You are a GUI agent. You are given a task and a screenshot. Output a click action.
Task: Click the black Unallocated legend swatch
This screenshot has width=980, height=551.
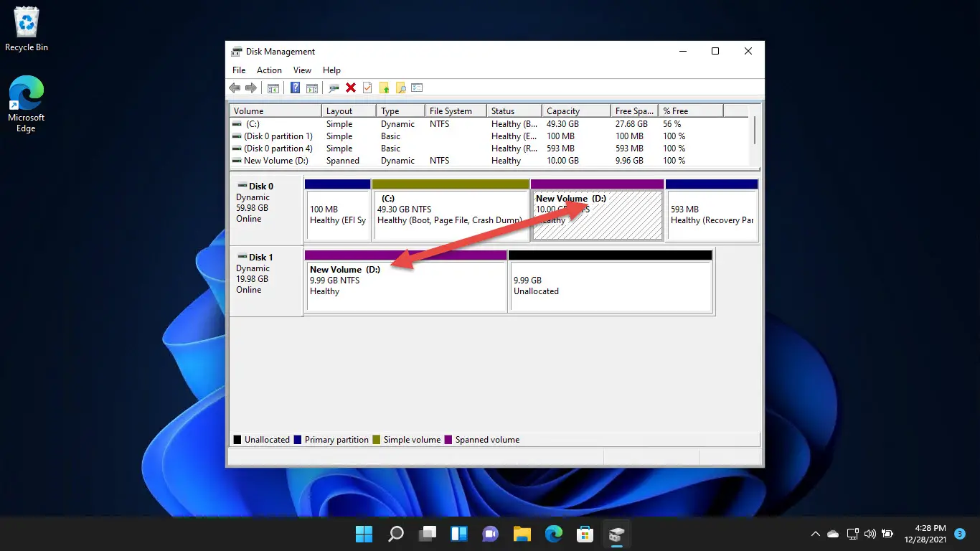click(237, 440)
